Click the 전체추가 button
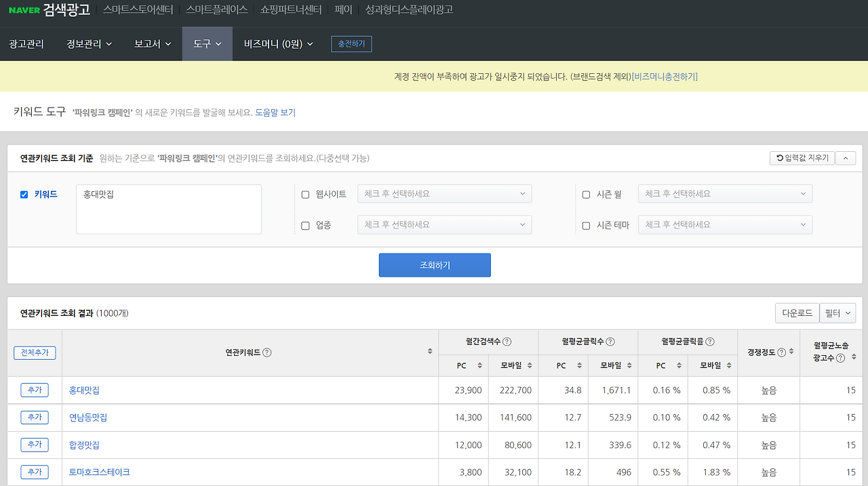The height and width of the screenshot is (486, 868). click(x=35, y=353)
